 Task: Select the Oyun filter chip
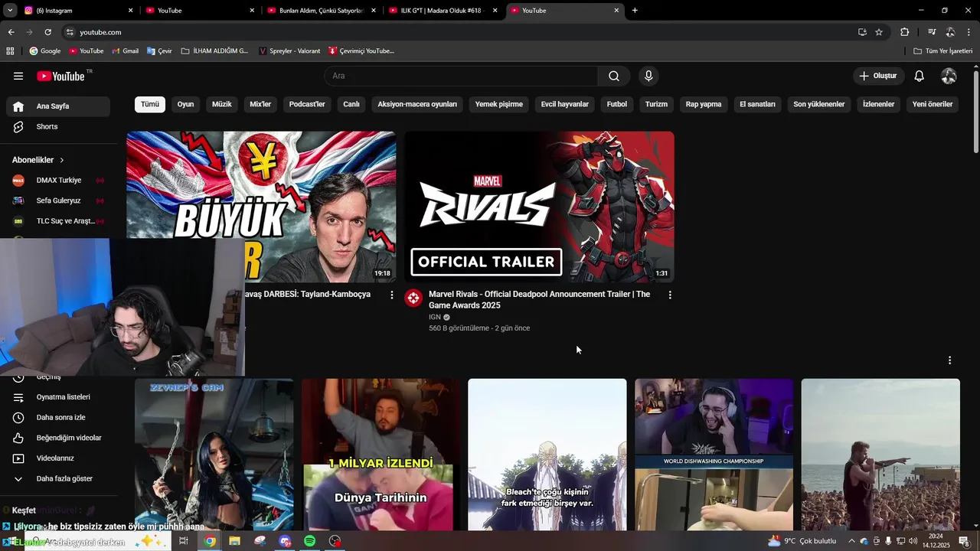[x=186, y=104]
